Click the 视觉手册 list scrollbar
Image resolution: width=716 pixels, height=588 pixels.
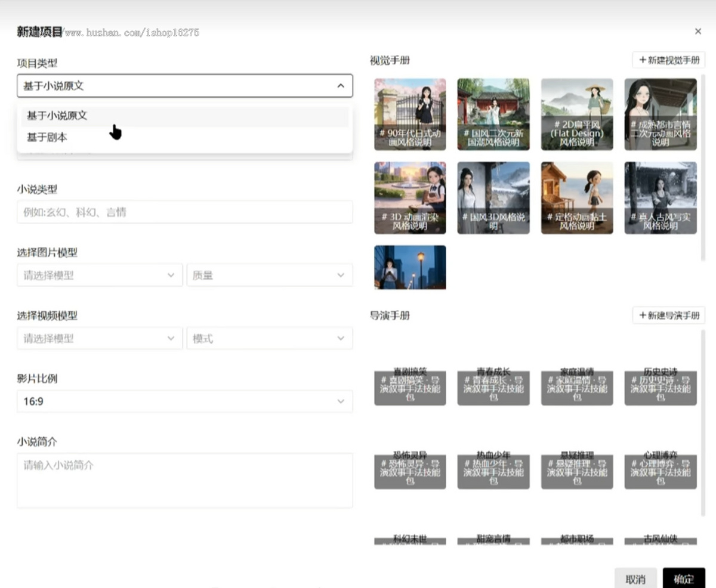(x=703, y=168)
